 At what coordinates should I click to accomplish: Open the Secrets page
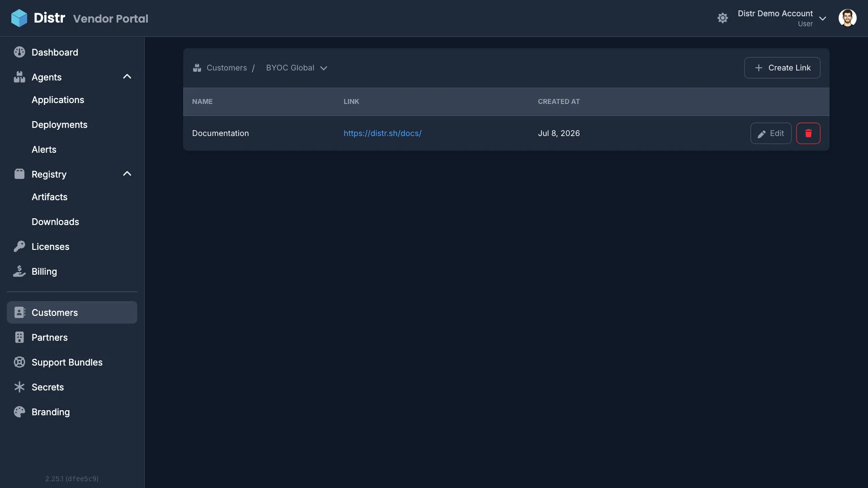tap(47, 387)
